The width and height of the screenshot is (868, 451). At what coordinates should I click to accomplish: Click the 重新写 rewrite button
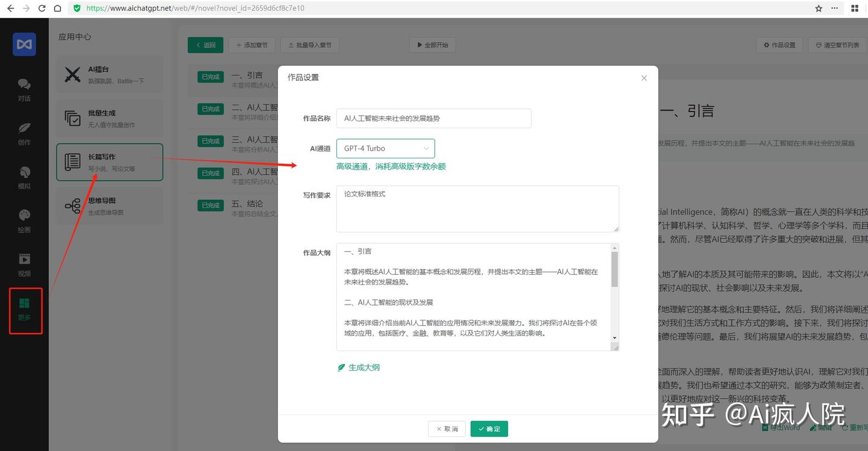click(854, 428)
